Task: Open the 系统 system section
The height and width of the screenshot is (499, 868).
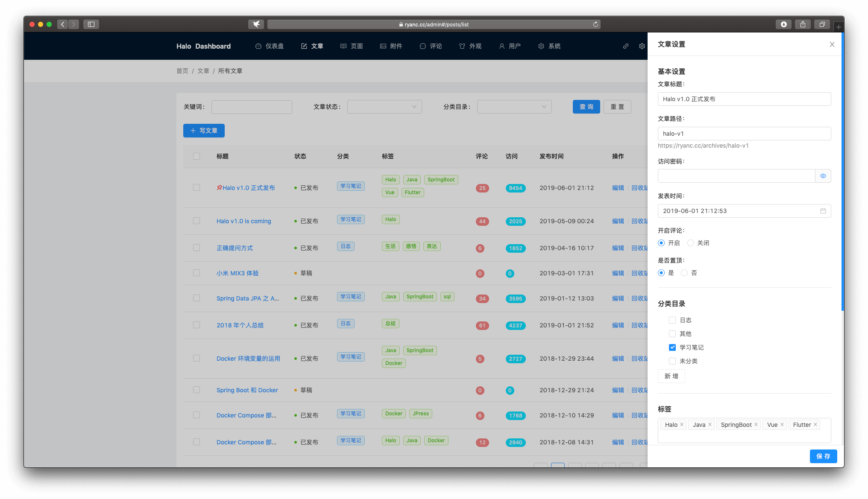Action: [549, 46]
